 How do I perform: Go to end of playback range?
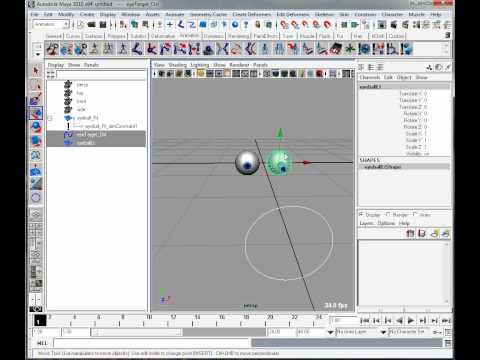coord(446,321)
